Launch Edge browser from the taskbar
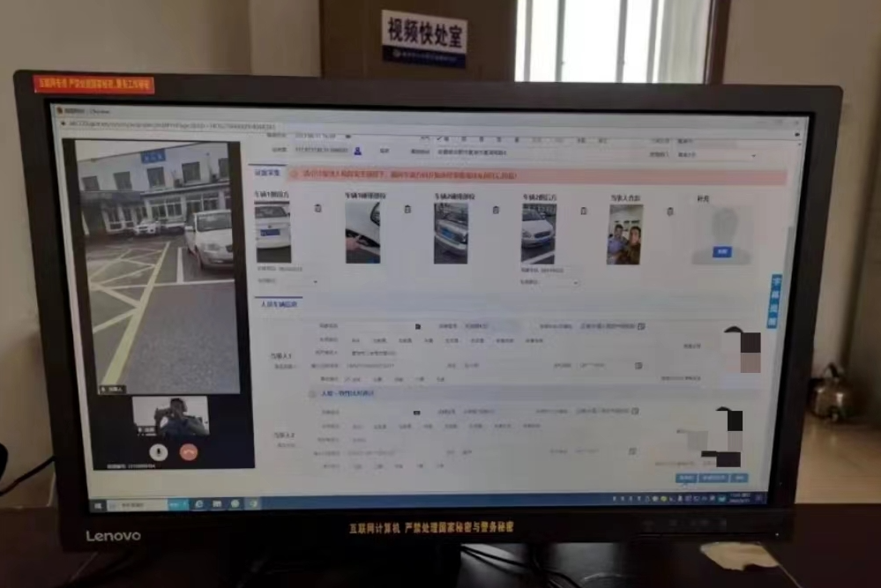 [199, 504]
